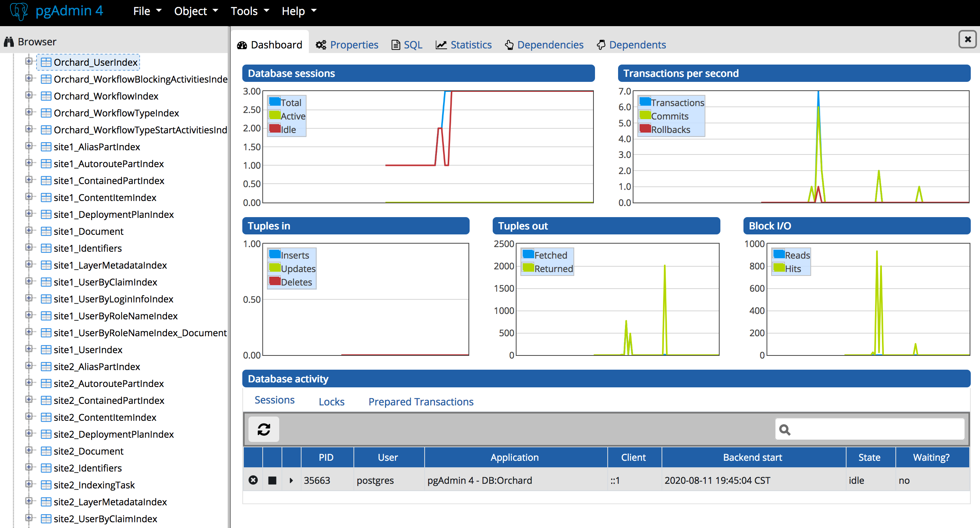The height and width of the screenshot is (528, 980).
Task: Switch to the Statistics tab
Action: (464, 45)
